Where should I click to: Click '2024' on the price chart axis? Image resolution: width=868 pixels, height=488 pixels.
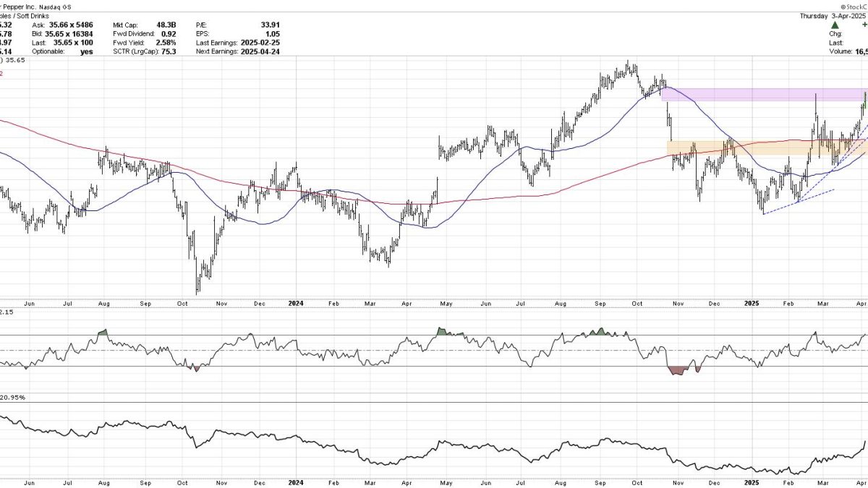pos(297,305)
